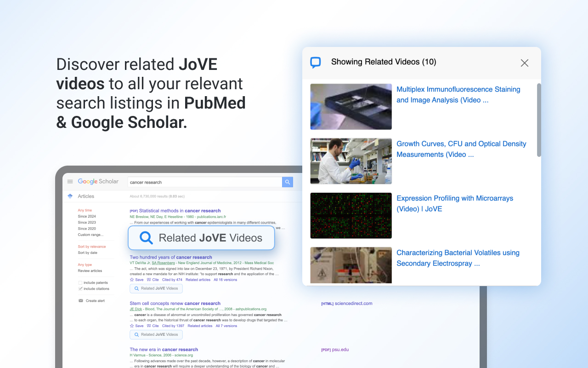Uncheck the include citations checkbox

click(80, 289)
